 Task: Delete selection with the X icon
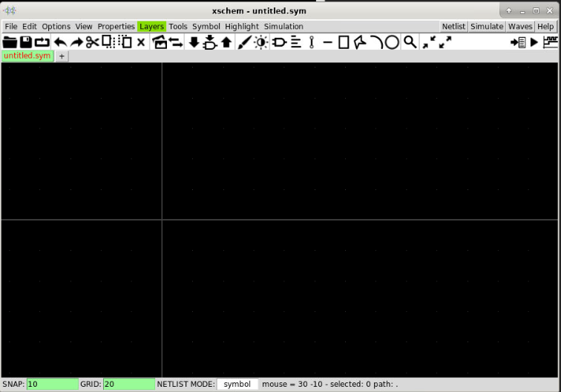(x=141, y=42)
